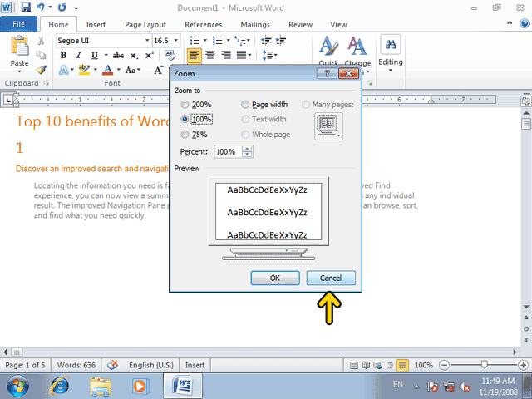Screen dimensions: 532x399
Task: Toggle Underline formatting
Action: coord(94,55)
